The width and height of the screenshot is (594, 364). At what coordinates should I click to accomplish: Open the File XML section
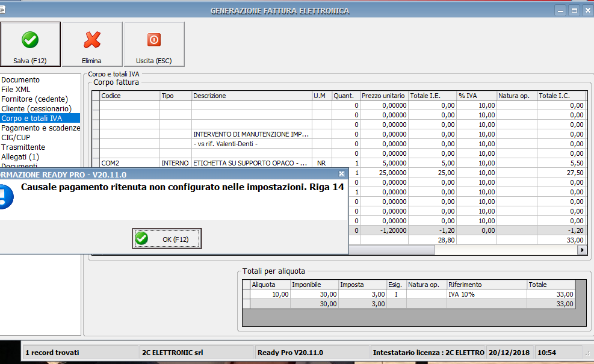[16, 90]
